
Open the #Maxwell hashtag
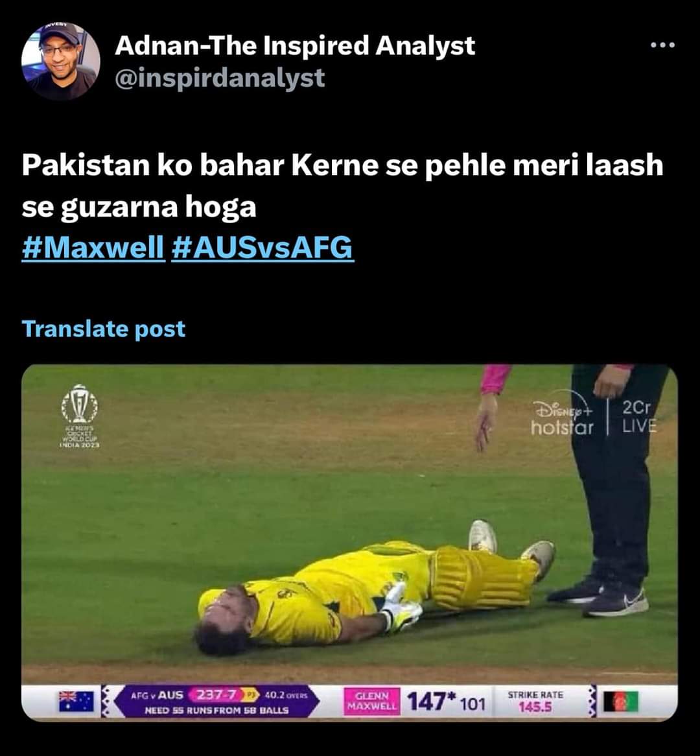(93, 248)
